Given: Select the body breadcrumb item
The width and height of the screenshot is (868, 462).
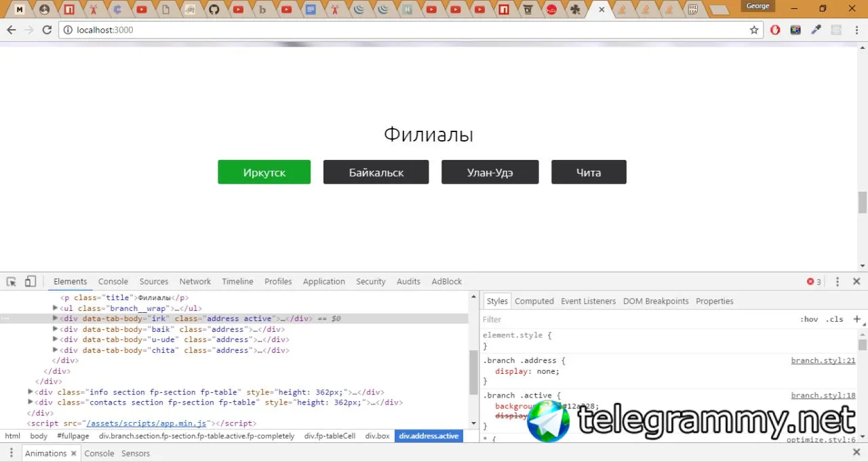Looking at the screenshot, I should (39, 436).
